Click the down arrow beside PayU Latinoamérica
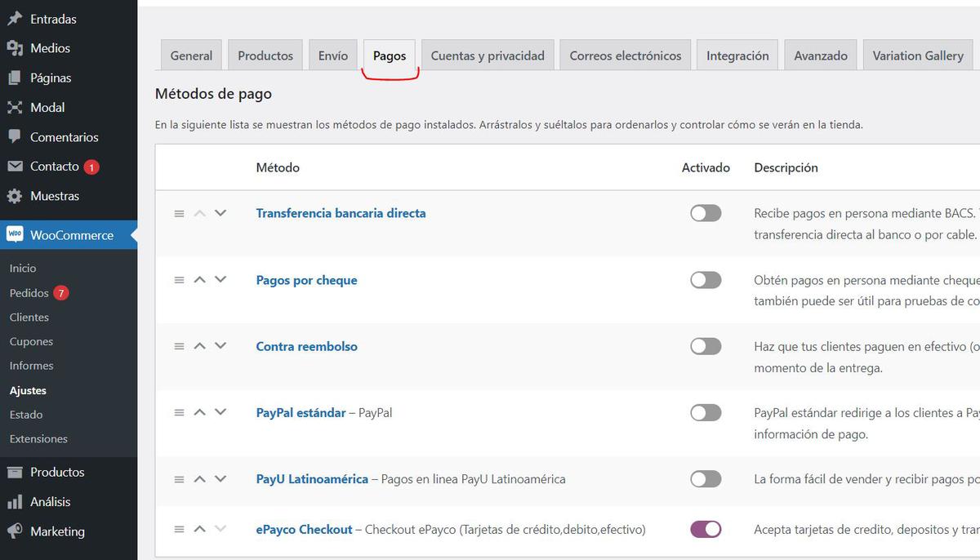 tap(220, 479)
